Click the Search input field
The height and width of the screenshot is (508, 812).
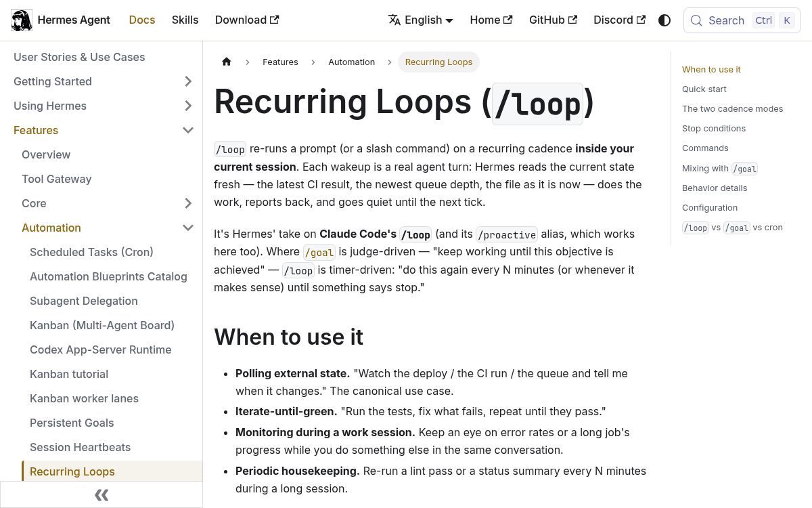pyautogui.click(x=742, y=20)
